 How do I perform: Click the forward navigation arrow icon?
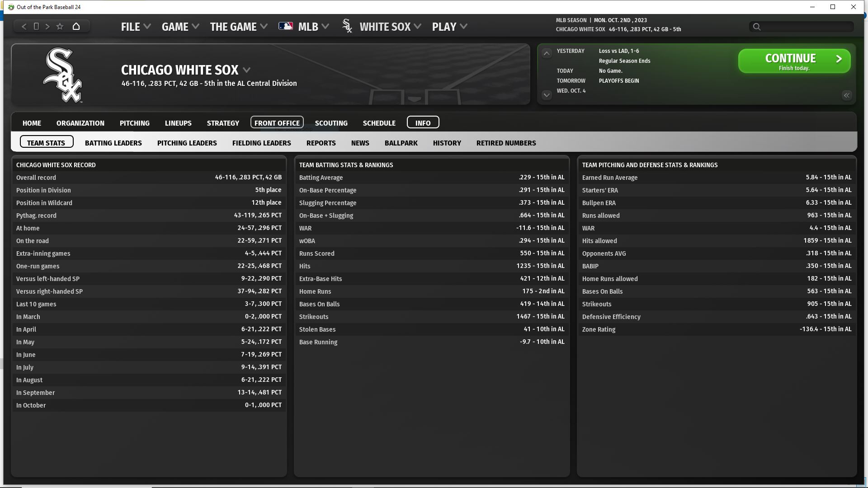click(x=47, y=27)
